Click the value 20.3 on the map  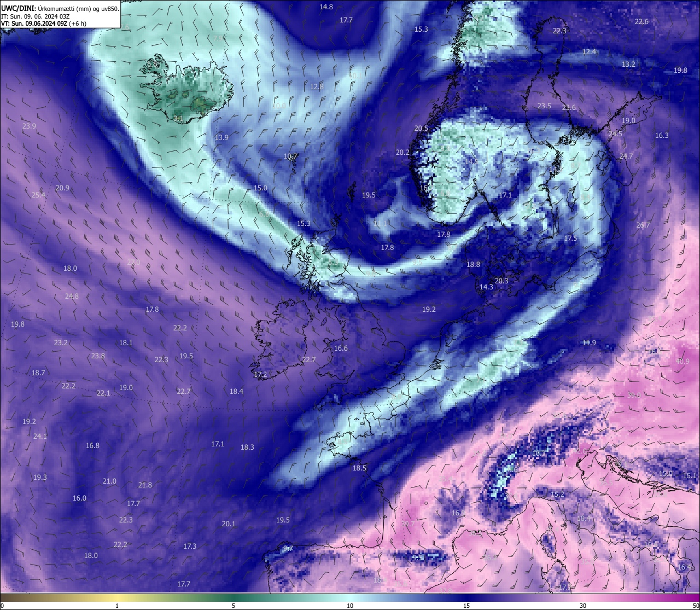click(501, 281)
